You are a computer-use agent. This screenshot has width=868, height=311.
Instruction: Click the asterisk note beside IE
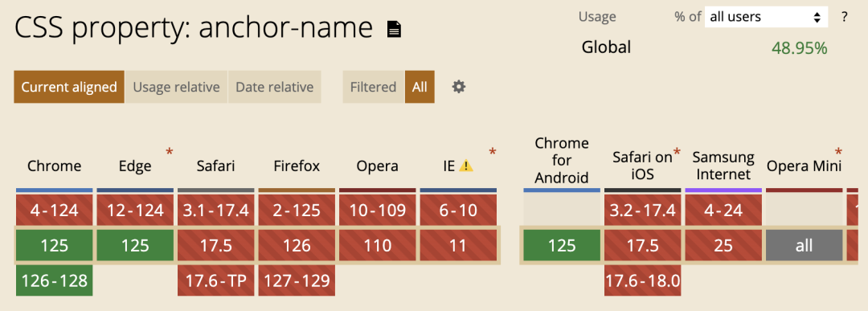(493, 152)
